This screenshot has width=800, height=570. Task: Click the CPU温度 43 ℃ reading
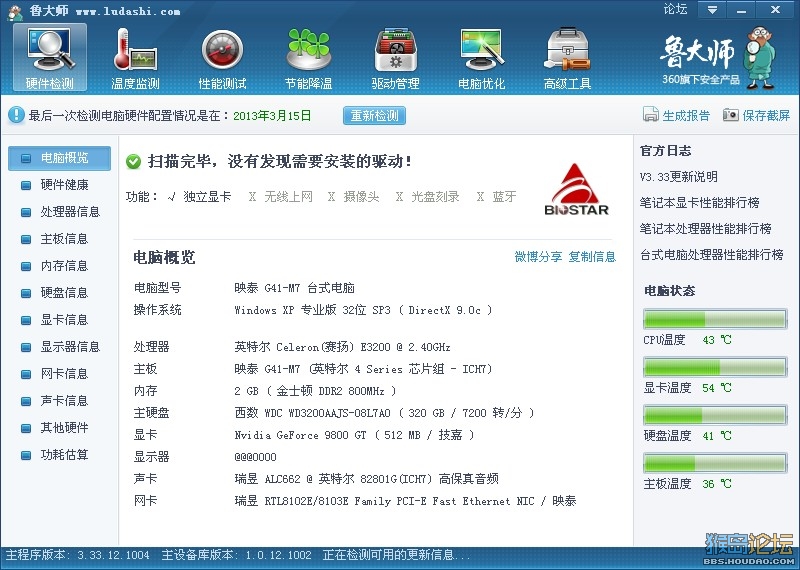[x=687, y=340]
